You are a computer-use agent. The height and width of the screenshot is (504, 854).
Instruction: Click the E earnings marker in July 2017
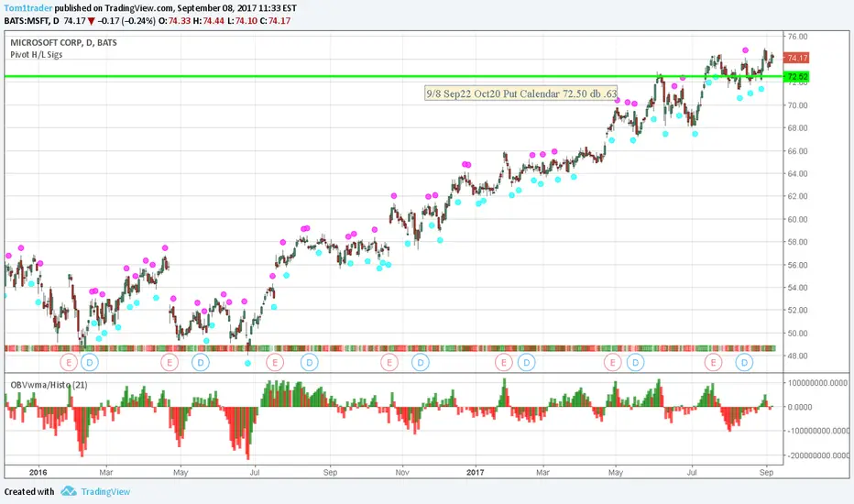tap(713, 362)
